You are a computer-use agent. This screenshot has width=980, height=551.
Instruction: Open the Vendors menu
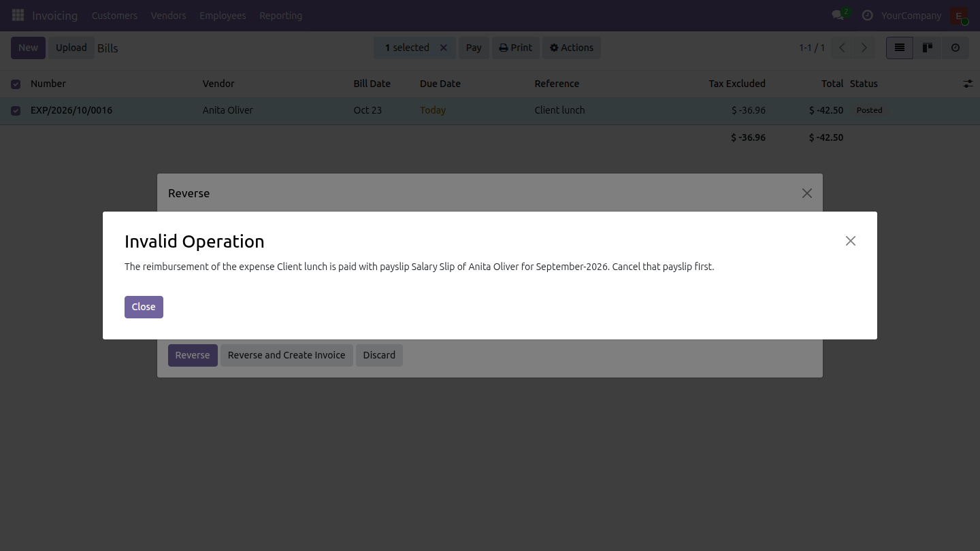point(168,15)
